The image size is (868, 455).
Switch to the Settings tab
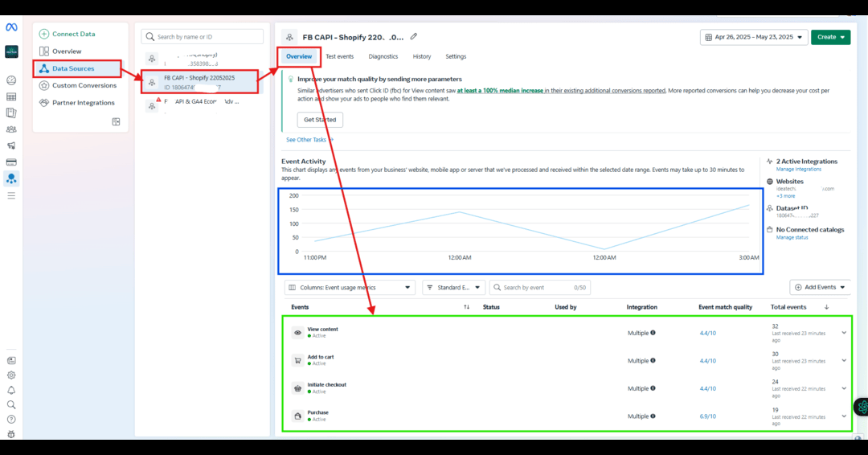click(456, 56)
